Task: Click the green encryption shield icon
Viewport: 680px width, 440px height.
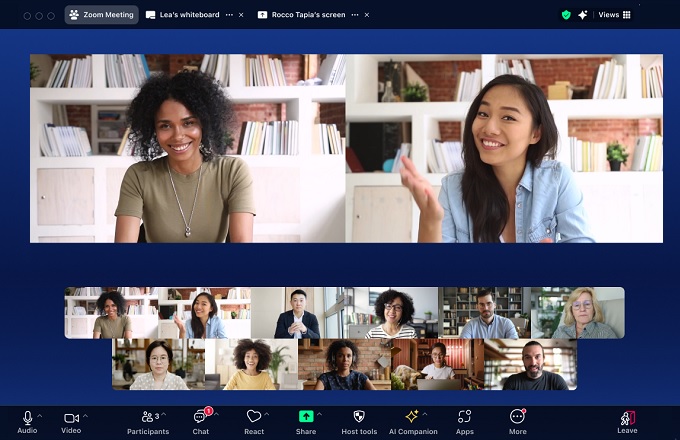Action: pos(566,15)
